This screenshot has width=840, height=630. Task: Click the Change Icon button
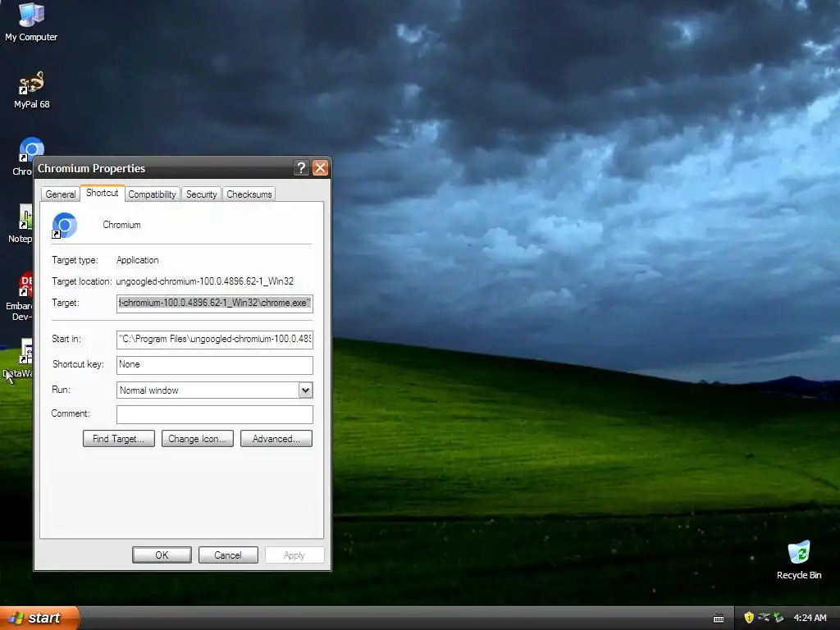click(198, 439)
